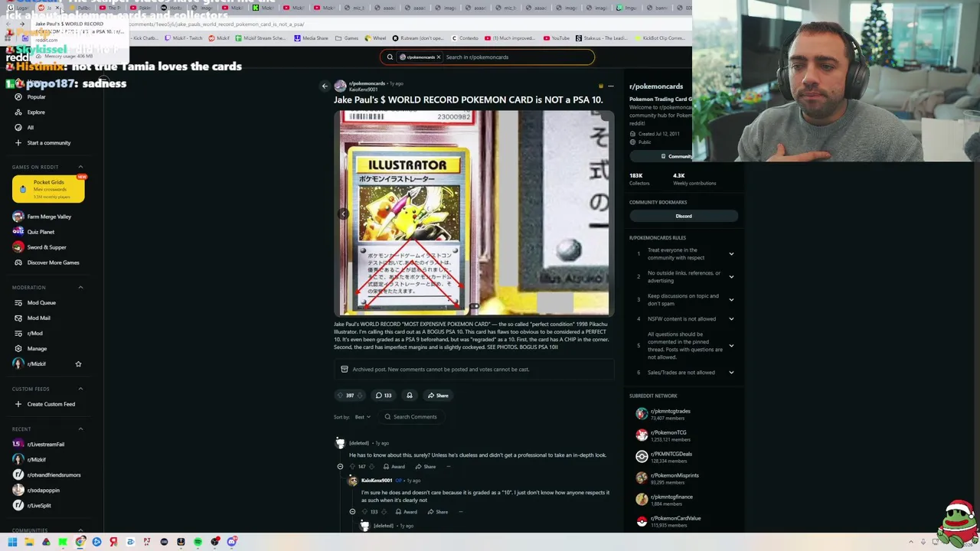Give an award to the post
Screen dimensions: 980x551
[x=410, y=396]
